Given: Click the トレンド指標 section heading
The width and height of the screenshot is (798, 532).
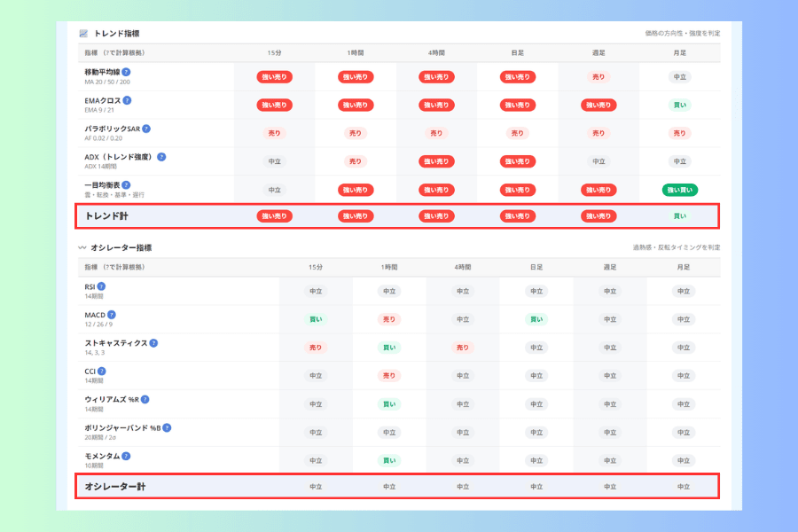Looking at the screenshot, I should pyautogui.click(x=116, y=34).
